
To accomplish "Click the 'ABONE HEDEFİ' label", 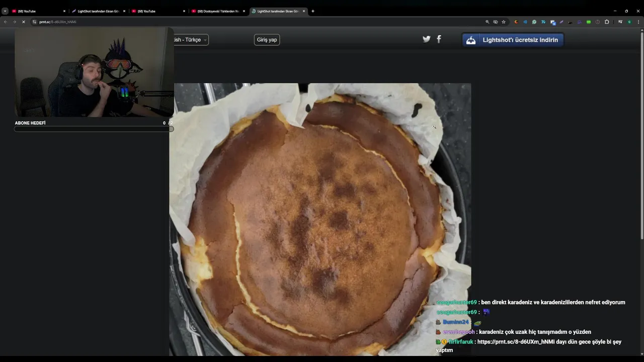I will pos(30,123).
